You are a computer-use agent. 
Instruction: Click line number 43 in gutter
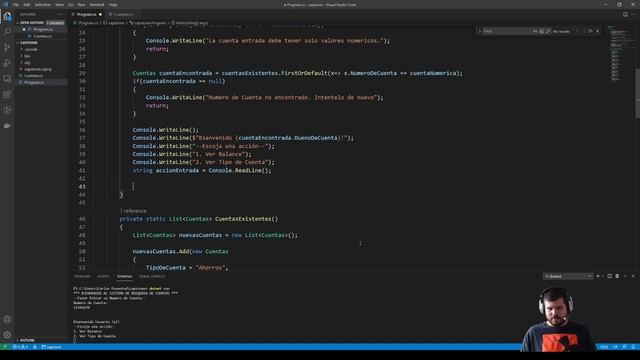(x=82, y=187)
